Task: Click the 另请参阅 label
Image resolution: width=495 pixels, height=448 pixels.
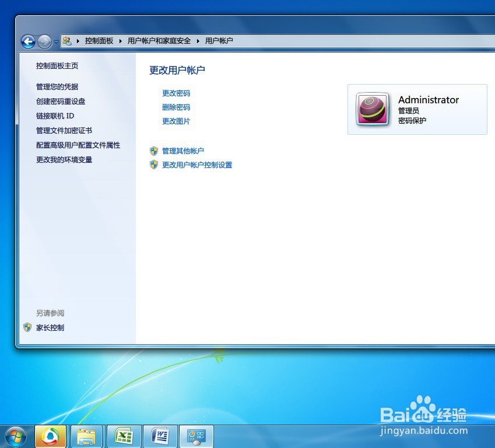Action: tap(50, 313)
